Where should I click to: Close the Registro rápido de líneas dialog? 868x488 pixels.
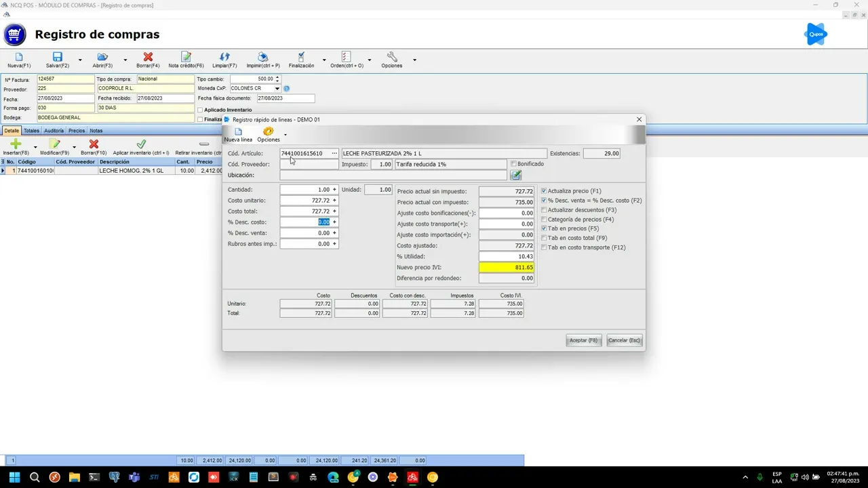(639, 119)
